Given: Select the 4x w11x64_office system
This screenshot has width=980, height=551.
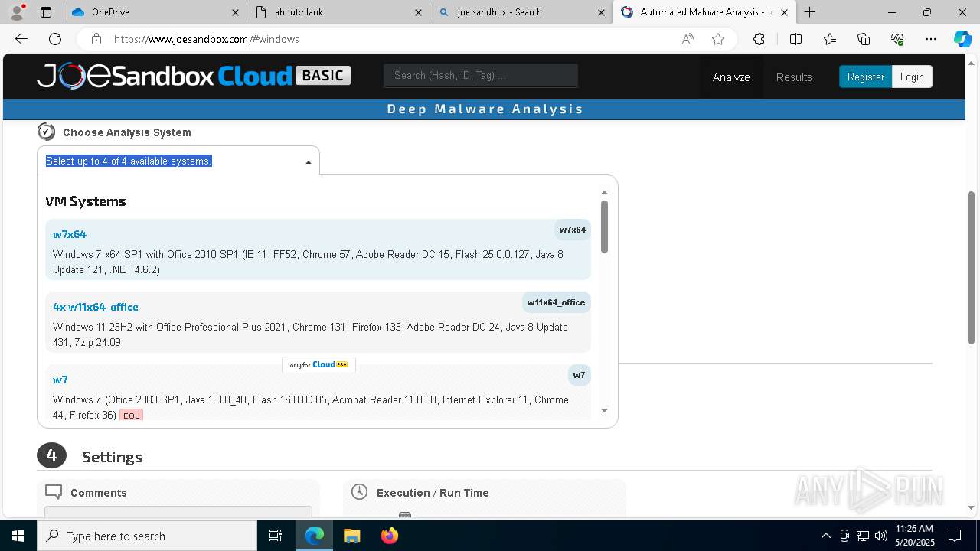Looking at the screenshot, I should pos(318,322).
